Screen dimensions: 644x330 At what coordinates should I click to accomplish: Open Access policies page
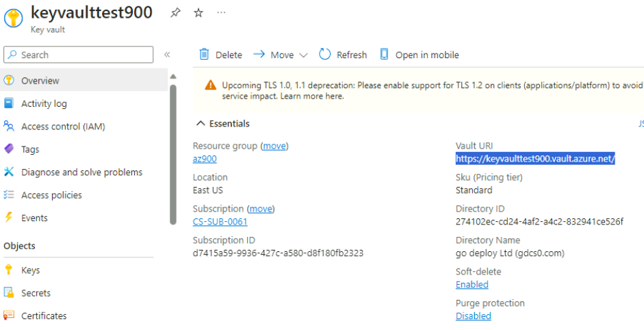pyautogui.click(x=51, y=195)
